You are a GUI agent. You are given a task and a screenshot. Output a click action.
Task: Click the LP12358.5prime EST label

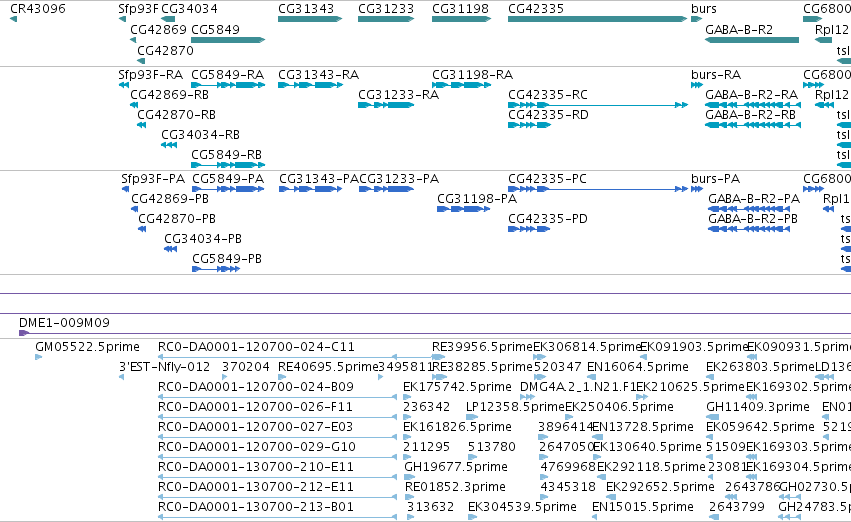(x=515, y=407)
